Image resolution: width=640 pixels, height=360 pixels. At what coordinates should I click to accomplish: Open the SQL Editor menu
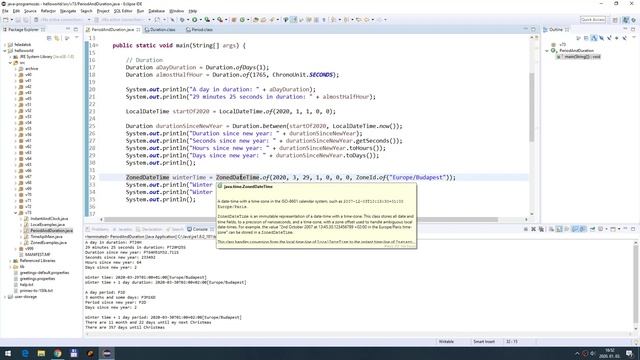click(123, 11)
